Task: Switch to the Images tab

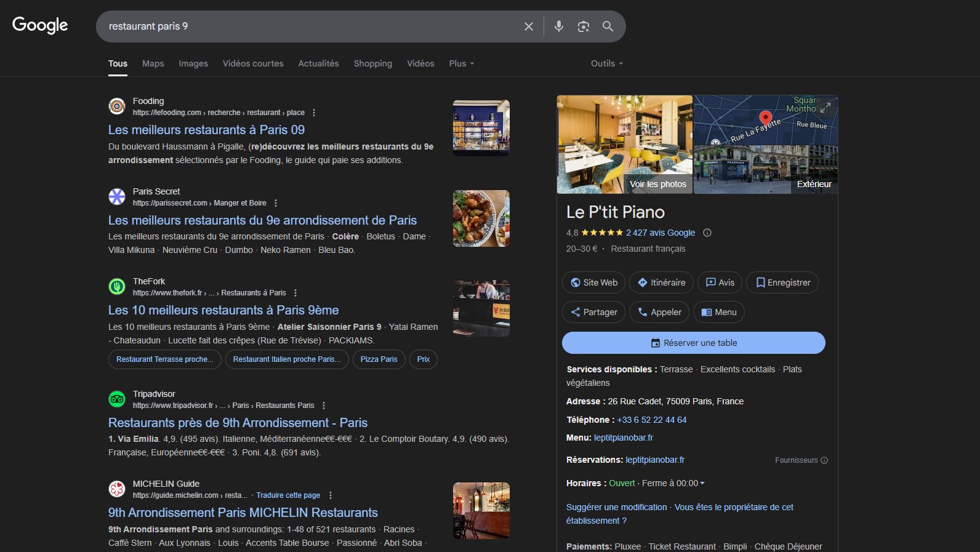Action: point(193,63)
